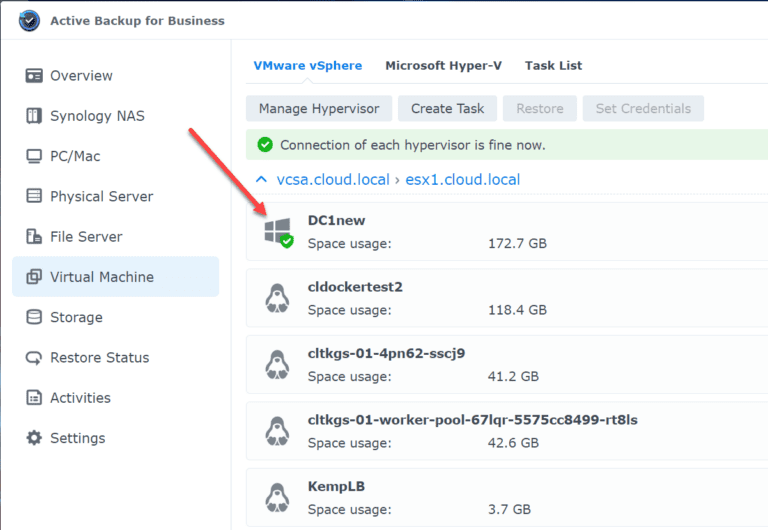The image size is (768, 530).
Task: Click the PC/Mac monitor icon
Action: pyautogui.click(x=34, y=156)
